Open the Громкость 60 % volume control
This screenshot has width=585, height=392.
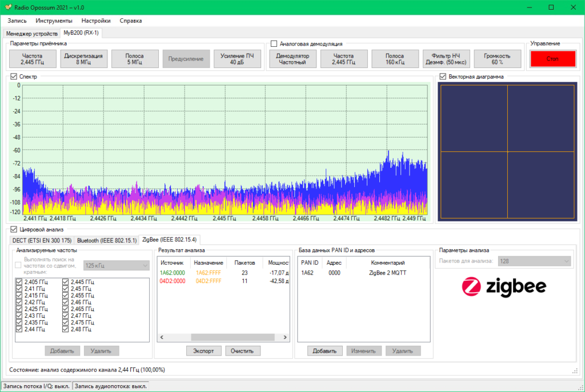coord(497,59)
